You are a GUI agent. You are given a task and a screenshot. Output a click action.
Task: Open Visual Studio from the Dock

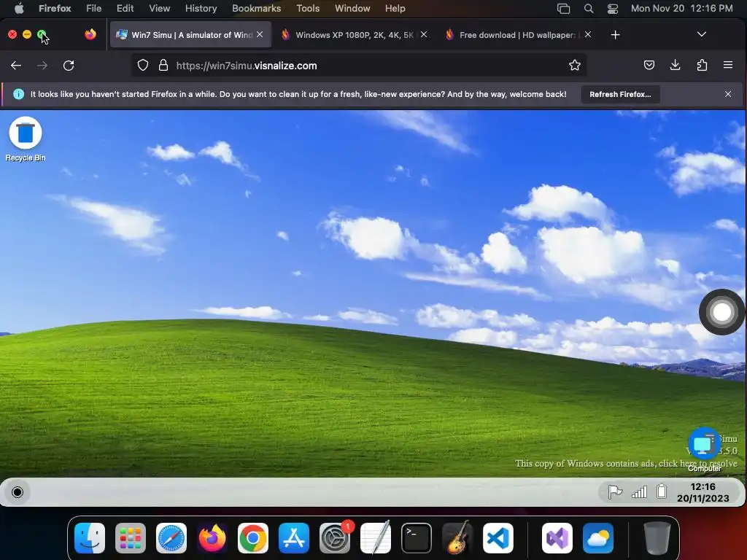557,538
